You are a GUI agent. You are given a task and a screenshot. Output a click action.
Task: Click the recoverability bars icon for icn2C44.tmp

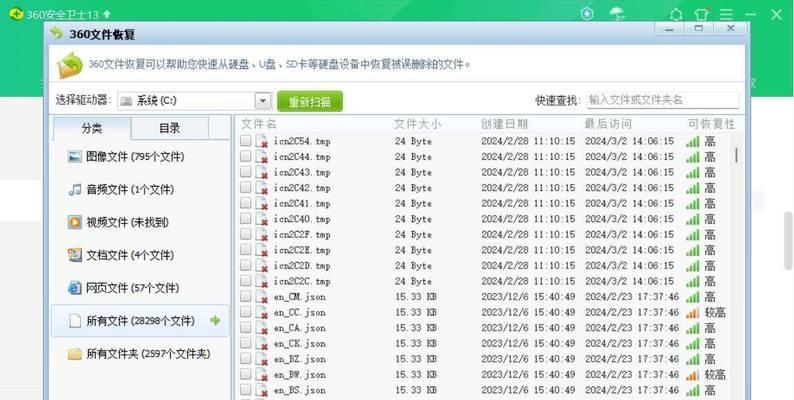pyautogui.click(x=693, y=157)
